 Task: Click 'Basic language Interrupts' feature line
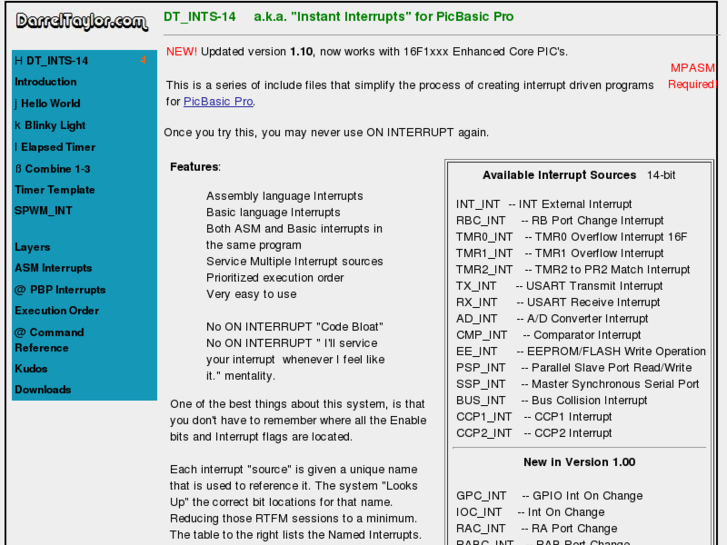click(x=273, y=212)
